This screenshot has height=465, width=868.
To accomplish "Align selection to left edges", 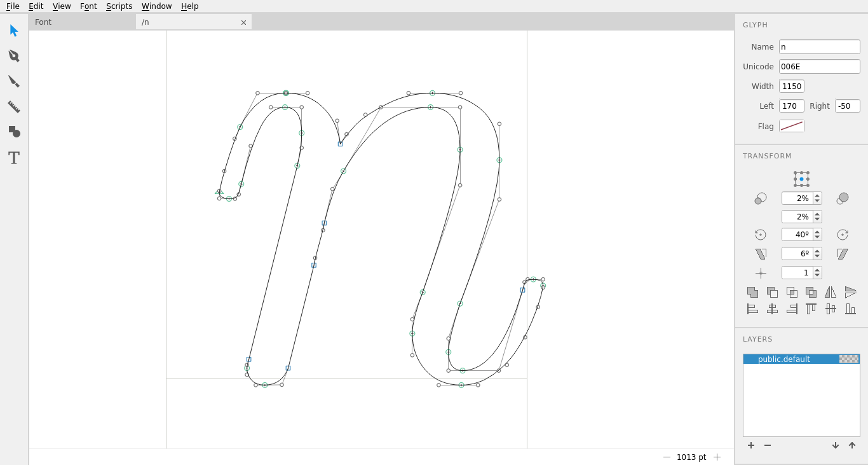I will 752,309.
